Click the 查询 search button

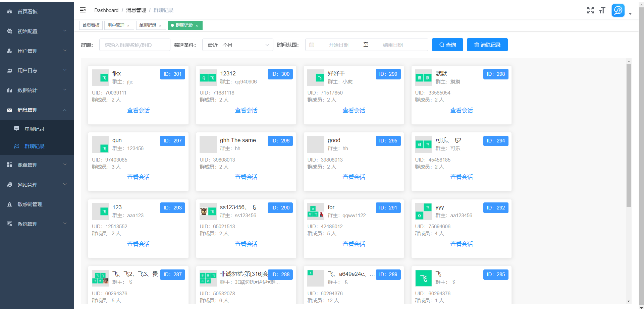coord(447,45)
